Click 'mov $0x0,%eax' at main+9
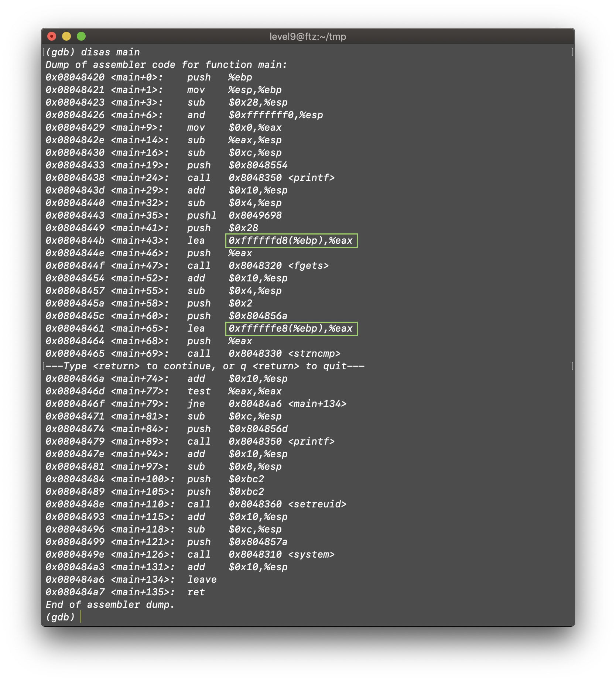 coord(234,127)
